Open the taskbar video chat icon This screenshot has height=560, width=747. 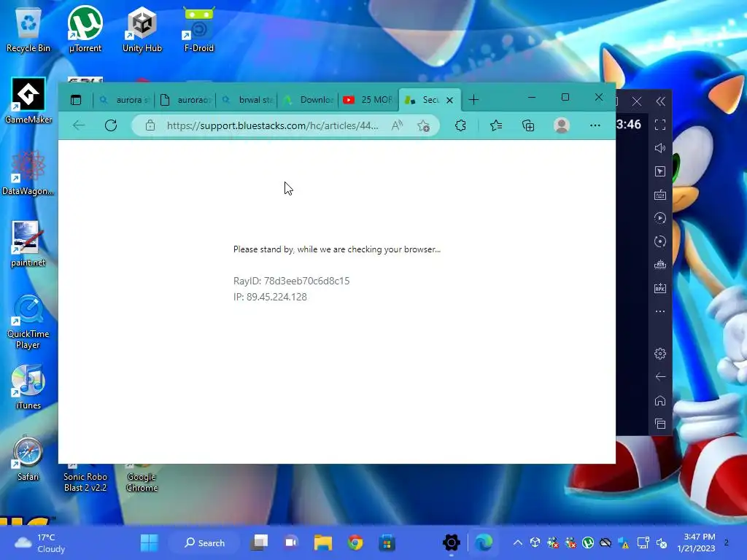pos(290,542)
